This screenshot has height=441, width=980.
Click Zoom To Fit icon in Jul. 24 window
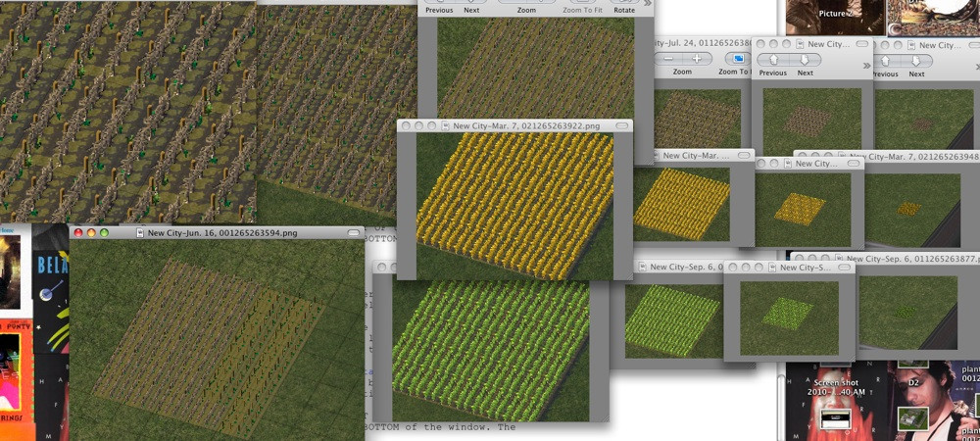[738, 59]
